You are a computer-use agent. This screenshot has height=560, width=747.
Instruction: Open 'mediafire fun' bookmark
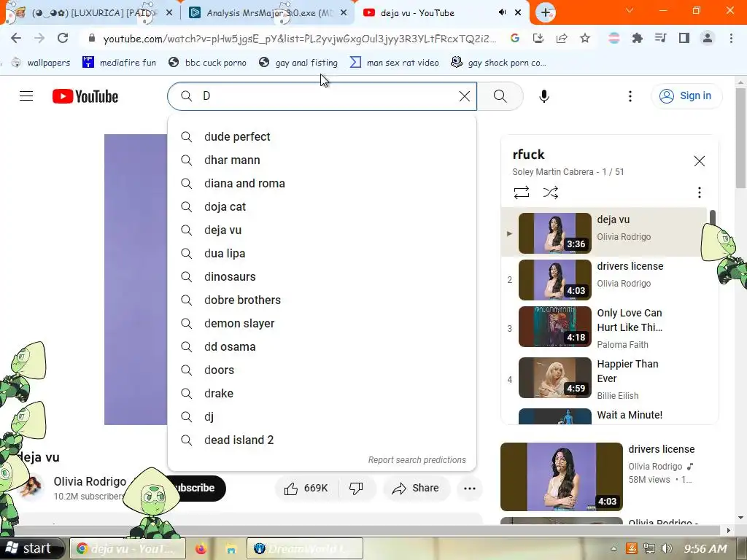coord(119,63)
